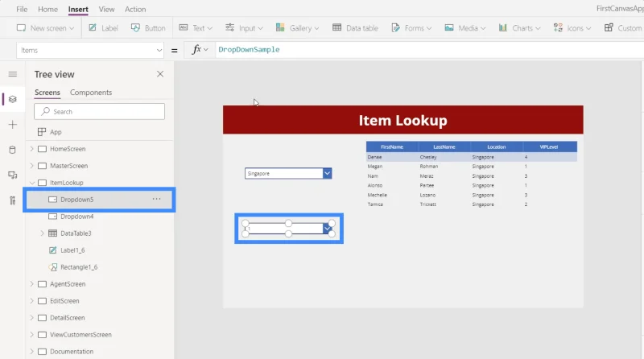Open the View tab

[x=106, y=9]
